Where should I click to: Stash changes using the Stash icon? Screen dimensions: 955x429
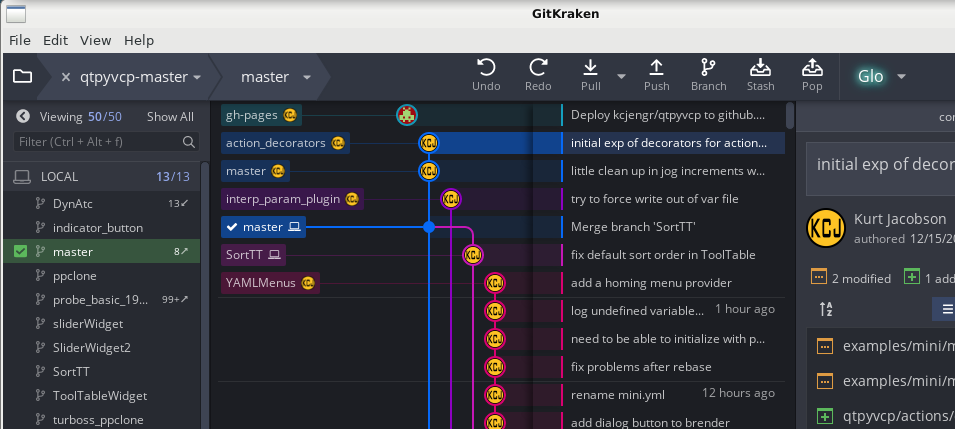pyautogui.click(x=760, y=67)
